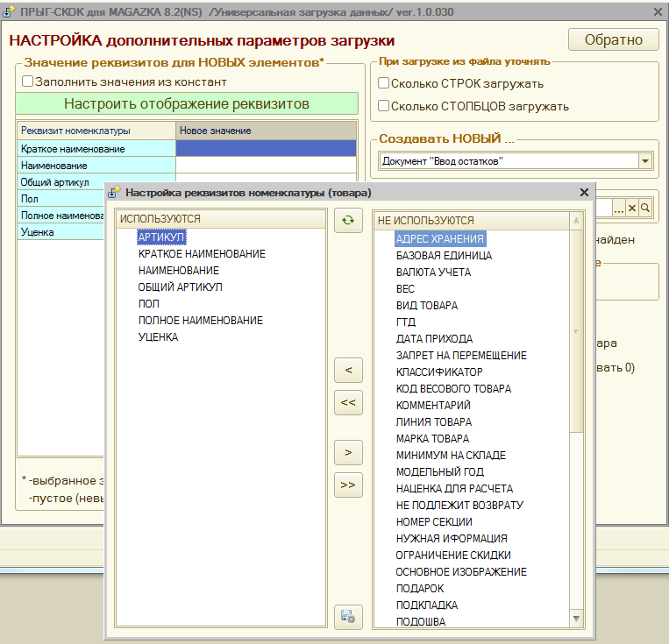This screenshot has width=669, height=644.
Task: Click НЕ ИСПОЛЬЗУЮТСЯ column header
Action: click(x=472, y=221)
